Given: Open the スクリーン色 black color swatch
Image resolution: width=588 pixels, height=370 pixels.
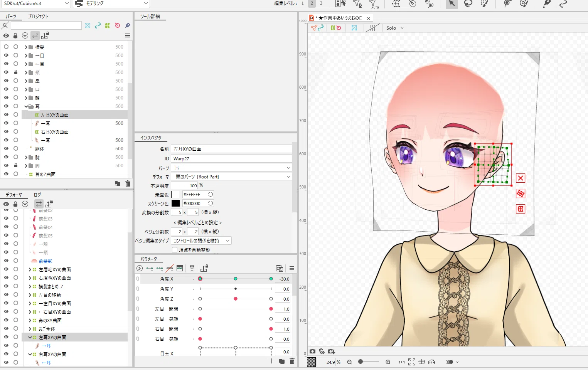Looking at the screenshot, I should 175,203.
